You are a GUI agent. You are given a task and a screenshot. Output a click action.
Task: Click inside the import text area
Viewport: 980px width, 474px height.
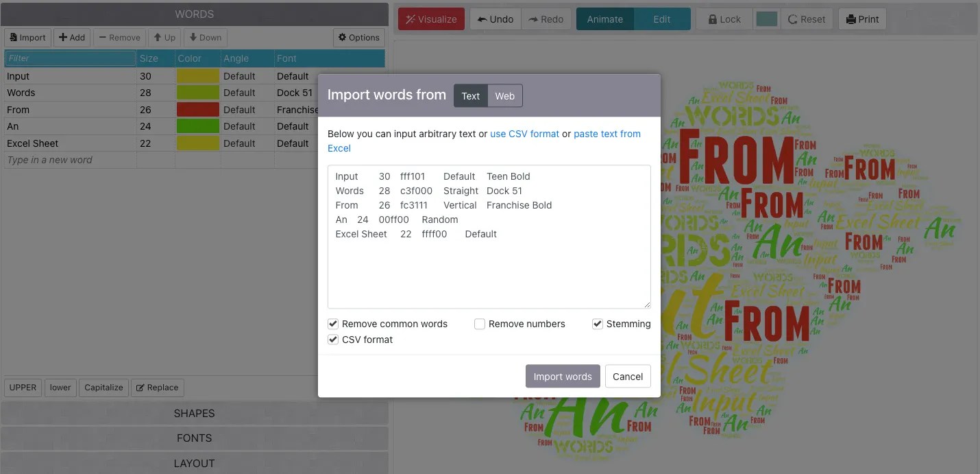click(489, 237)
